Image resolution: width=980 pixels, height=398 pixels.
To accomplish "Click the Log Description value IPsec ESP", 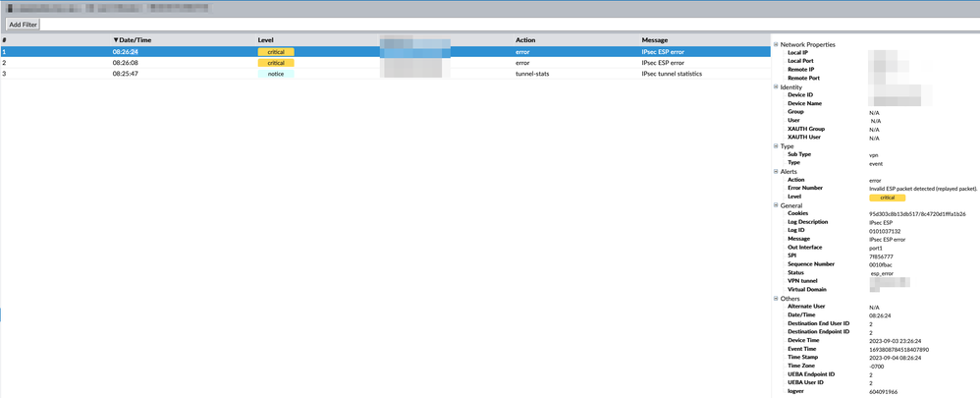I will click(881, 222).
